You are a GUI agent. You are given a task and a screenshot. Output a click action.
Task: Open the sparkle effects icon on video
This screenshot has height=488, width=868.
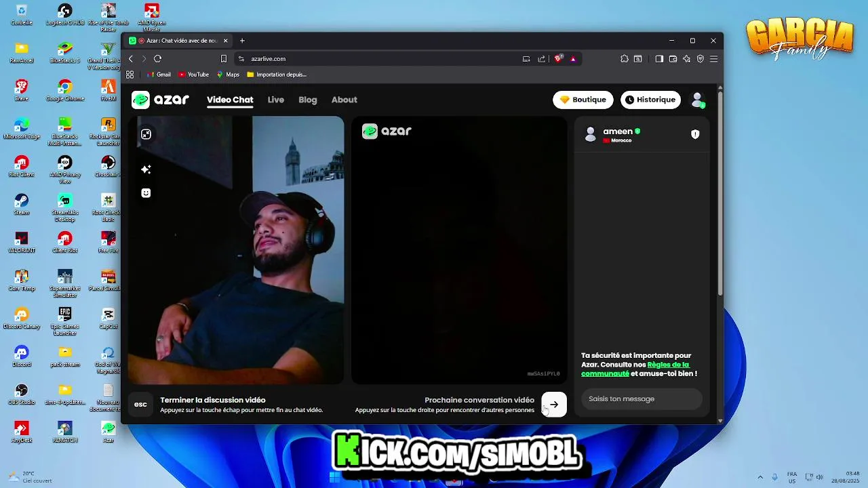[146, 169]
